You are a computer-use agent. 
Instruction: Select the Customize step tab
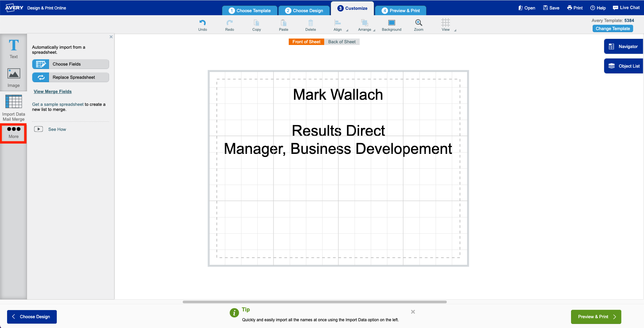click(352, 8)
